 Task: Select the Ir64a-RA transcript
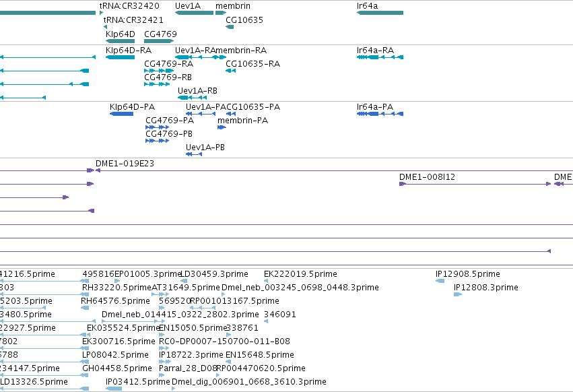380,57
